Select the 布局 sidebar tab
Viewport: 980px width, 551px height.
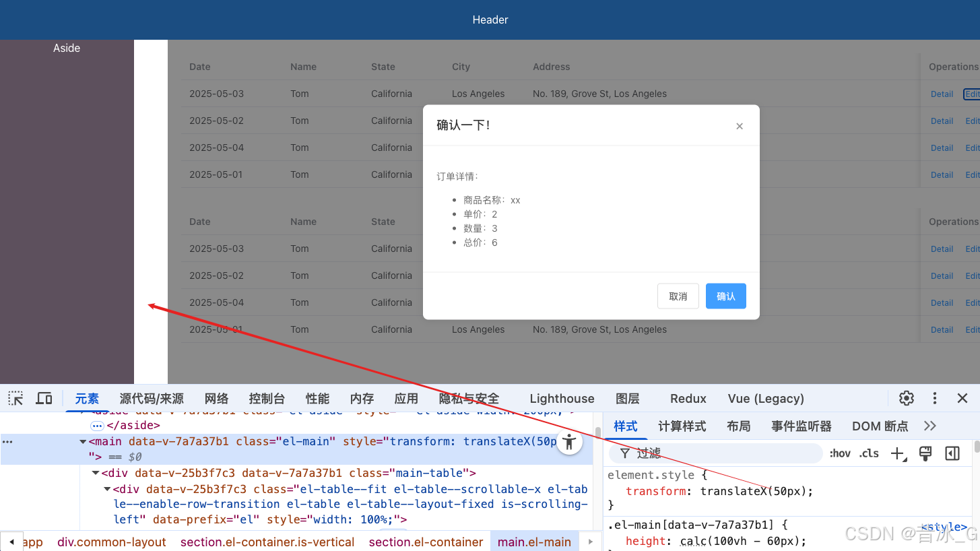[739, 426]
